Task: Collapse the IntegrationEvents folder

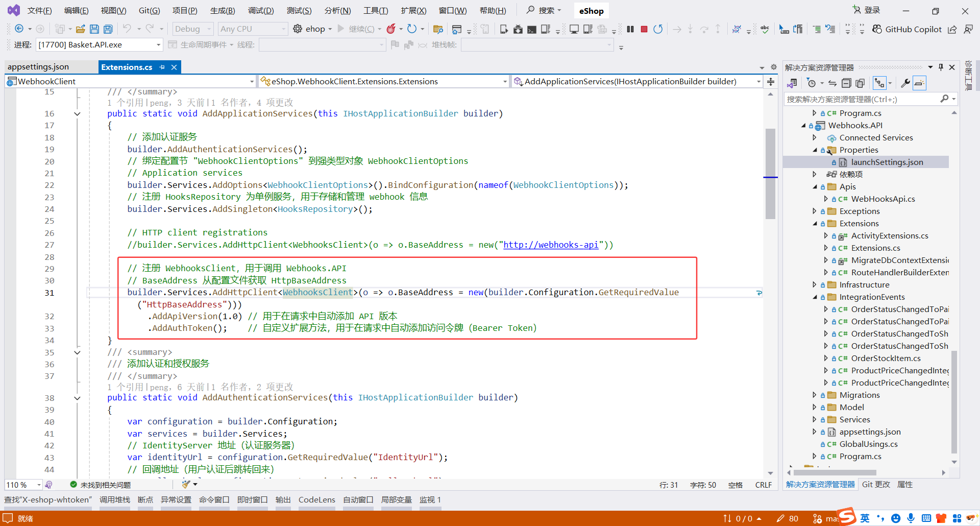Action: tap(815, 297)
